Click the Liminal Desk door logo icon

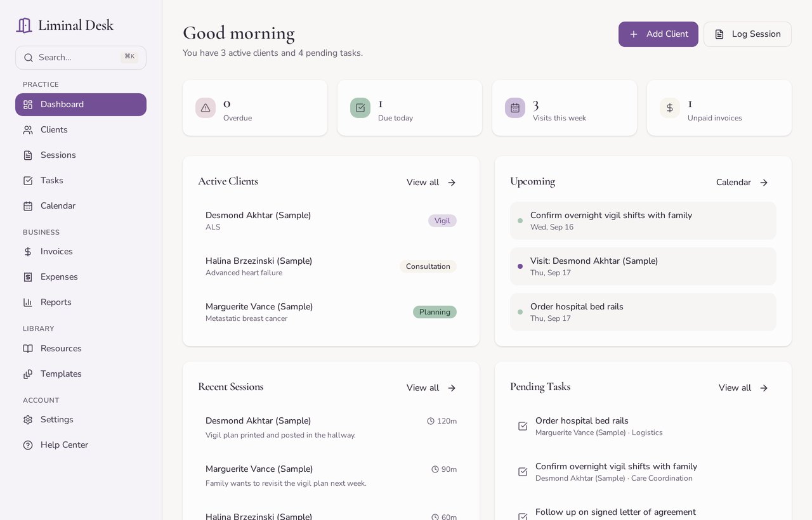click(x=24, y=25)
